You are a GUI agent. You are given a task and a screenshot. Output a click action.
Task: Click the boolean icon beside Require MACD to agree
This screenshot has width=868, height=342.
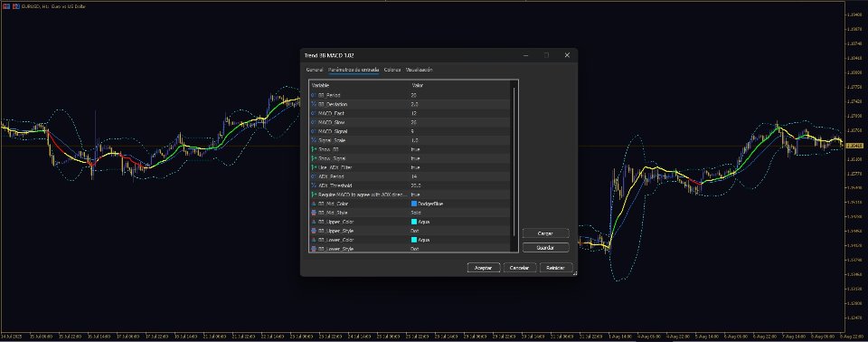coord(314,195)
